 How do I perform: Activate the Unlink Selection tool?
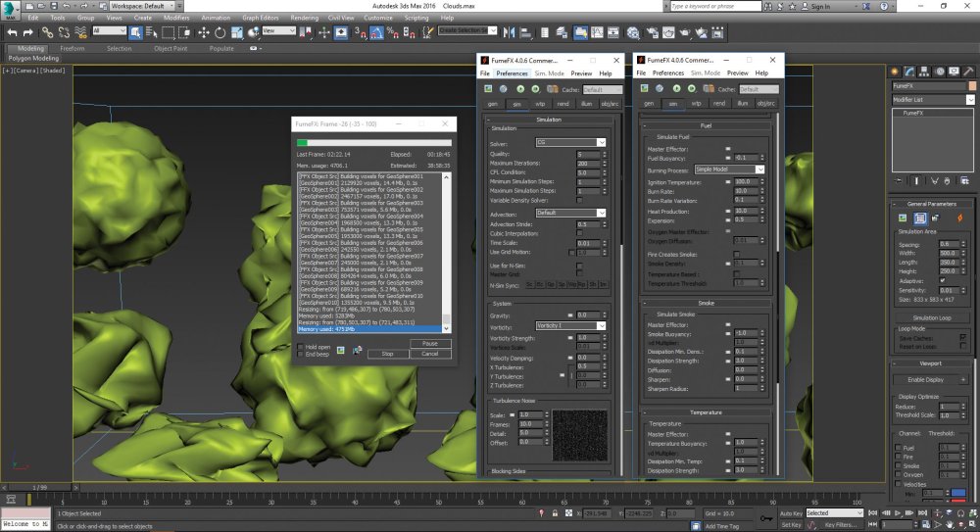pyautogui.click(x=64, y=32)
